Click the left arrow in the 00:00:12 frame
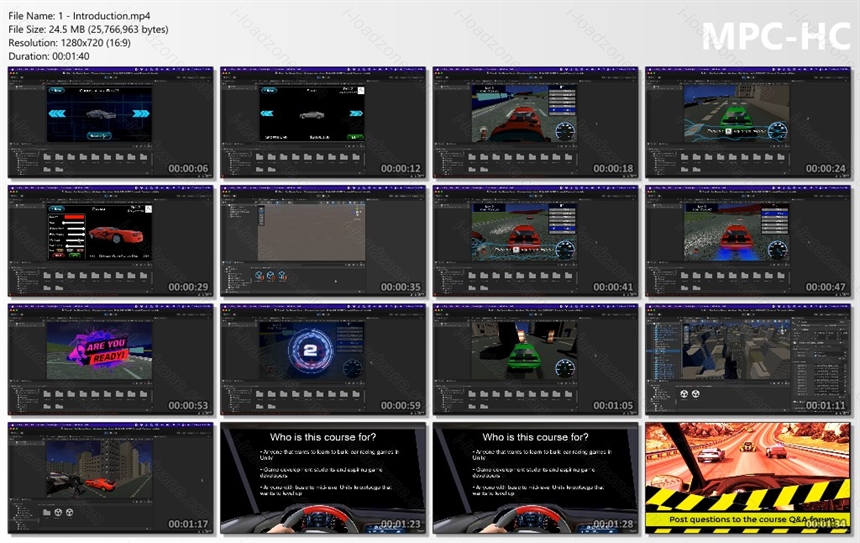Image resolution: width=860 pixels, height=543 pixels. (x=267, y=114)
